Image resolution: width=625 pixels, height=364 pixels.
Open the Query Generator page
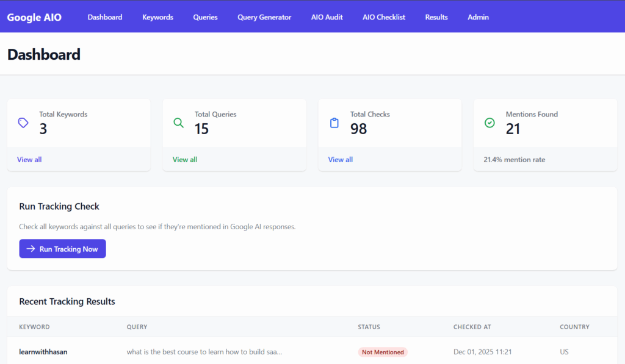(264, 17)
